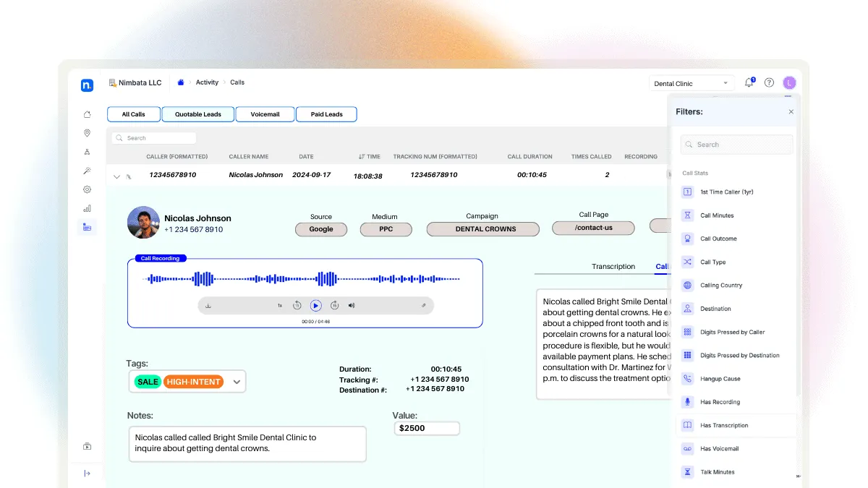Sort the table by the Time column

[x=370, y=157]
